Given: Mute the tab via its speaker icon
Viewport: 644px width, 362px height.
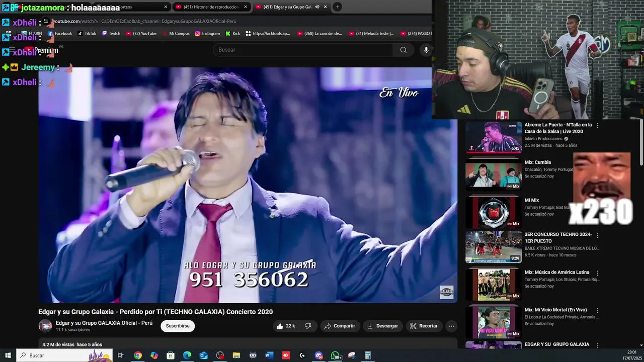Looking at the screenshot, I should (x=317, y=7).
